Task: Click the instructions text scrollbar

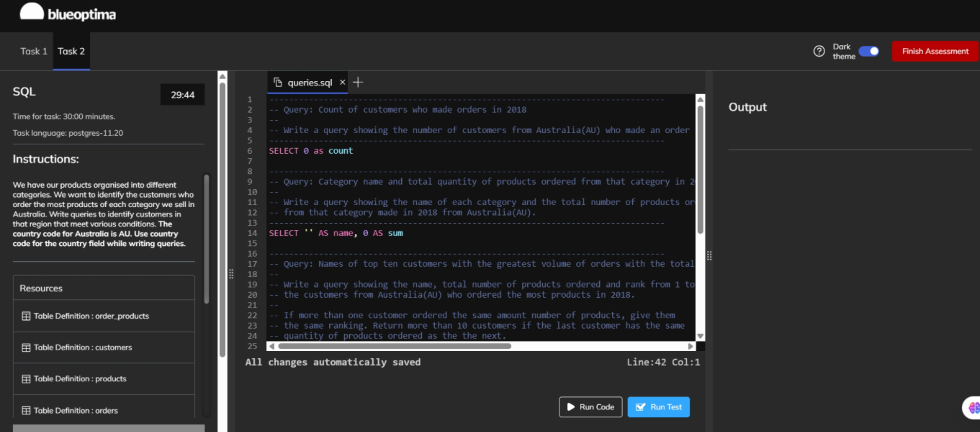Action: tap(206, 239)
